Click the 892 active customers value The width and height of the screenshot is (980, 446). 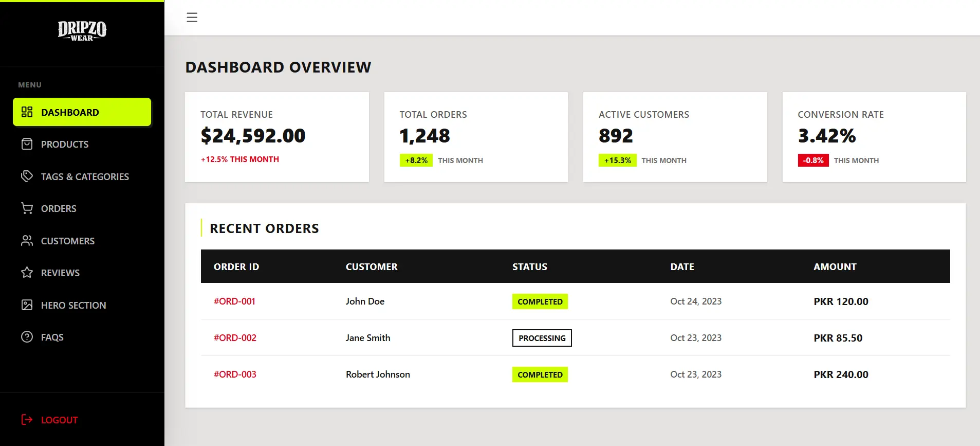pyautogui.click(x=616, y=136)
